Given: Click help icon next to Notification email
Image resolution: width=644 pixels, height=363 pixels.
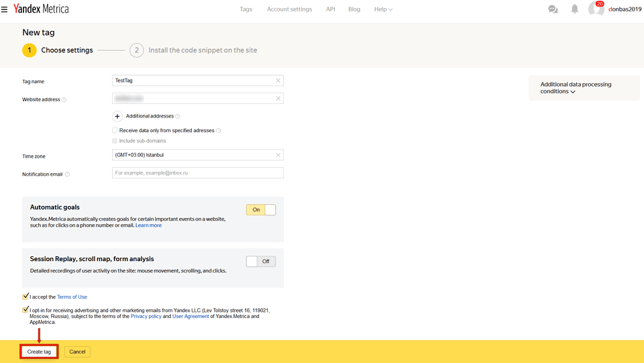Looking at the screenshot, I should (67, 174).
